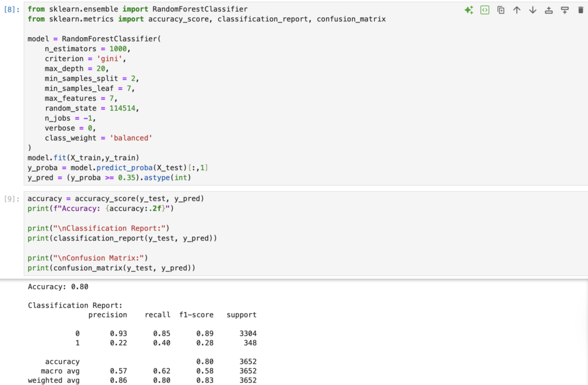
Task: Place cursor on the random_state = 114514 line
Action: (91, 108)
